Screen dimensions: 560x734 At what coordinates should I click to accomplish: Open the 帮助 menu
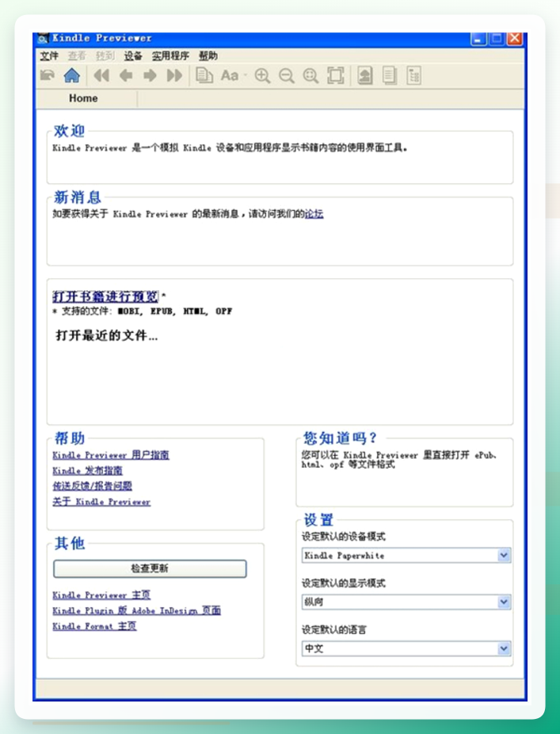tap(208, 56)
